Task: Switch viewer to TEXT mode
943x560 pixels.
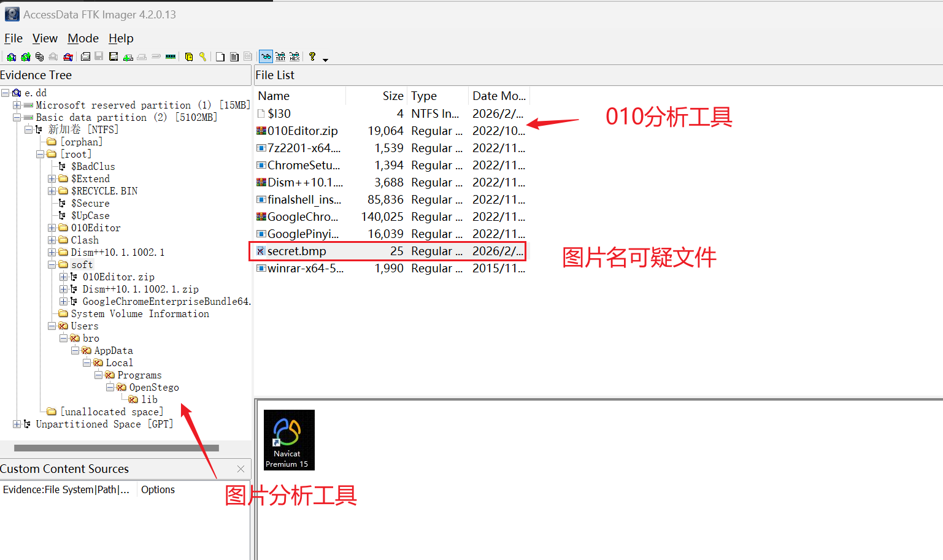Action: [x=280, y=57]
